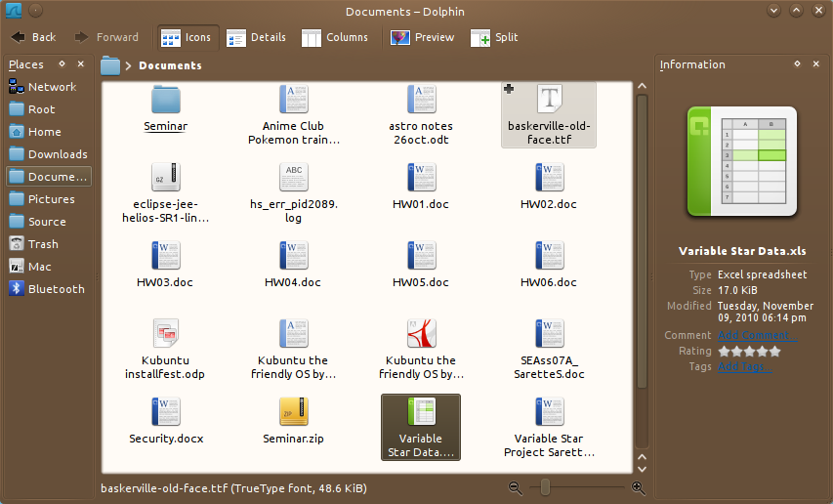Screen dimensions: 833x504
Task: Select HW05.doc file
Action: click(421, 265)
